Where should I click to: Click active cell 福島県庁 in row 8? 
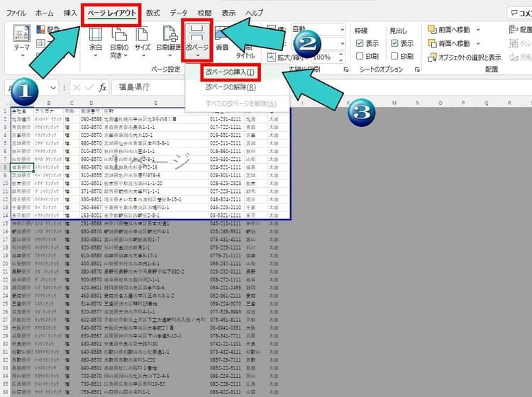click(22, 167)
